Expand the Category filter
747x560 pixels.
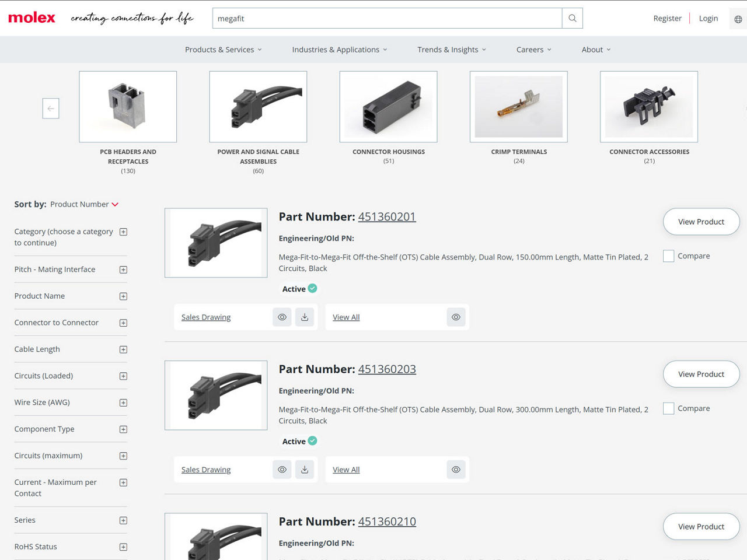click(x=123, y=232)
